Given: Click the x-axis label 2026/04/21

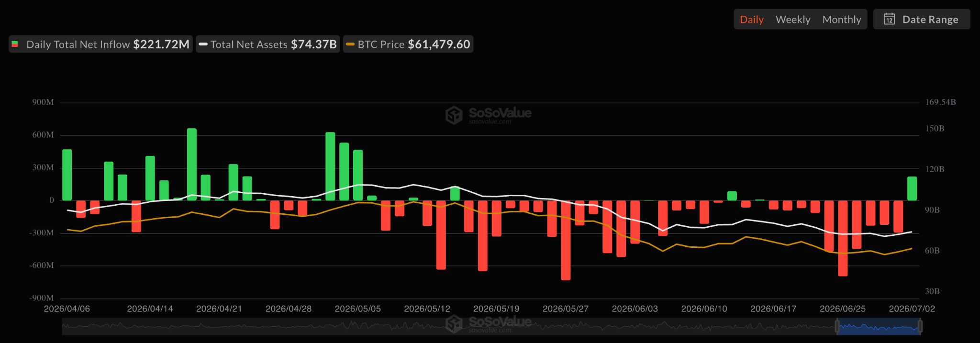Looking at the screenshot, I should pyautogui.click(x=219, y=309).
